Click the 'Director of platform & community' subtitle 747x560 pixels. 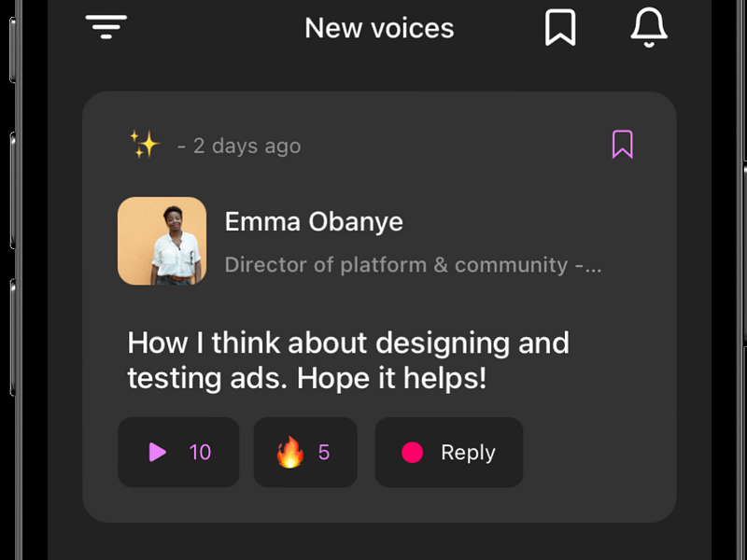(x=413, y=265)
